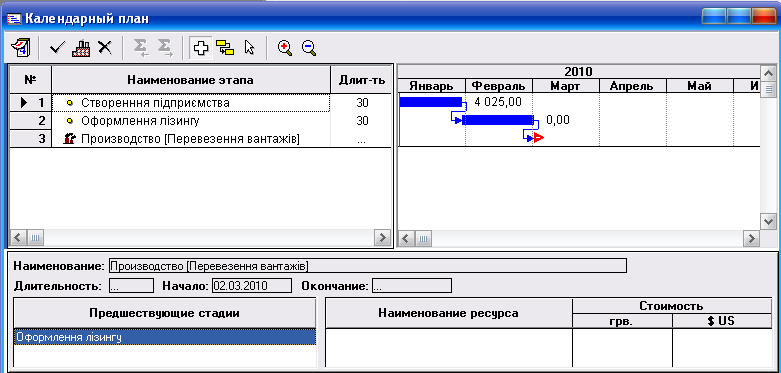Click the zoom in magnifier icon
The image size is (781, 373).
(285, 48)
